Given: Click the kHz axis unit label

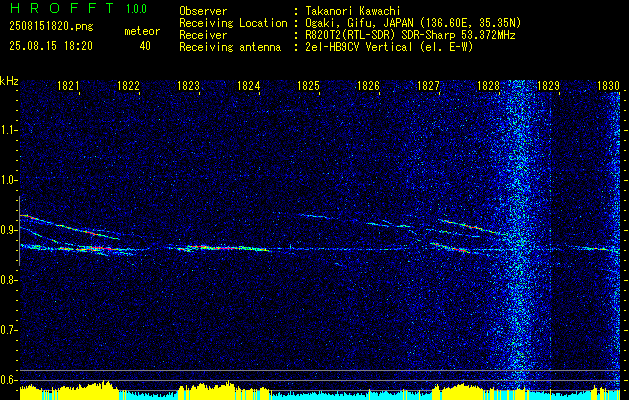Looking at the screenshot, I should [9, 81].
